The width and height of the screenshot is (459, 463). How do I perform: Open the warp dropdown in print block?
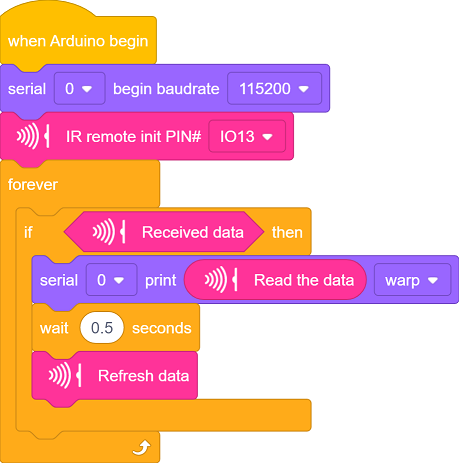pos(412,280)
